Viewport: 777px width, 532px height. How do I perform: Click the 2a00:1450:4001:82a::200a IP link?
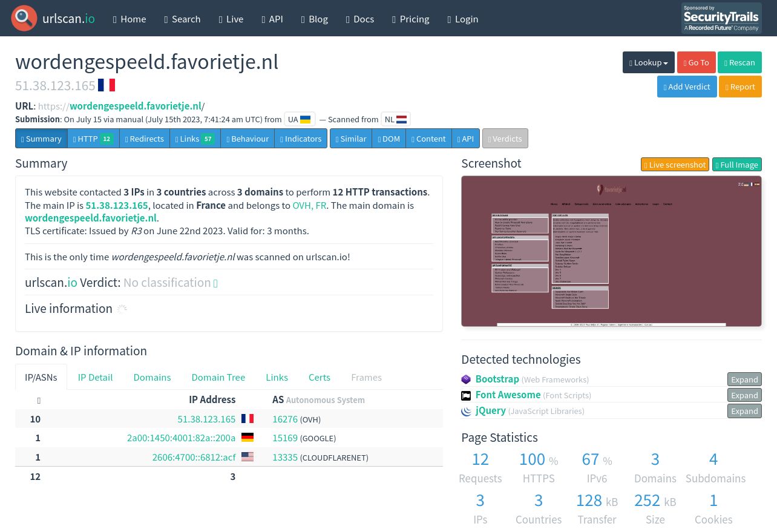[x=181, y=438]
